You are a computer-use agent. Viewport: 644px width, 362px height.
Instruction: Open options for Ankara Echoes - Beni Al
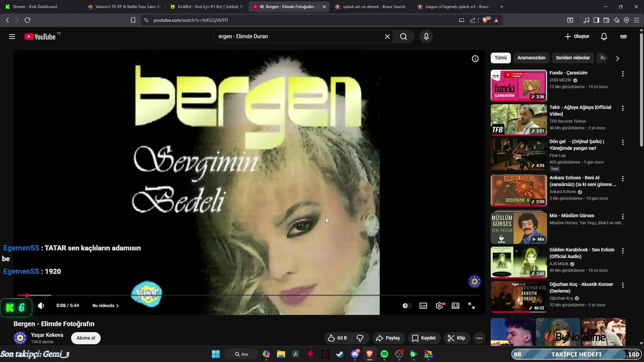click(x=622, y=178)
